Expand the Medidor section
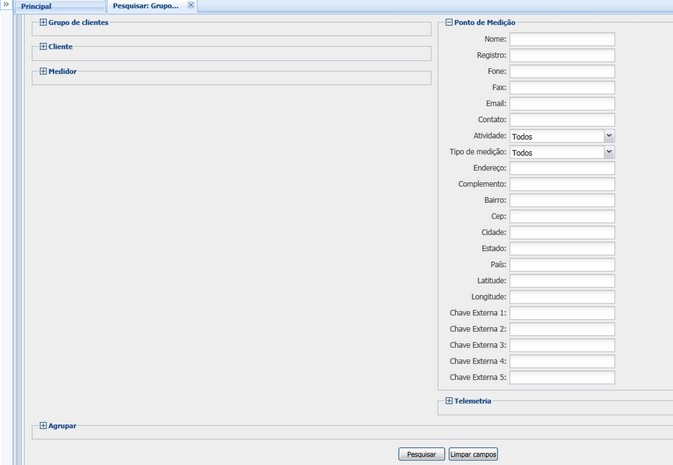673x465 pixels. click(43, 72)
